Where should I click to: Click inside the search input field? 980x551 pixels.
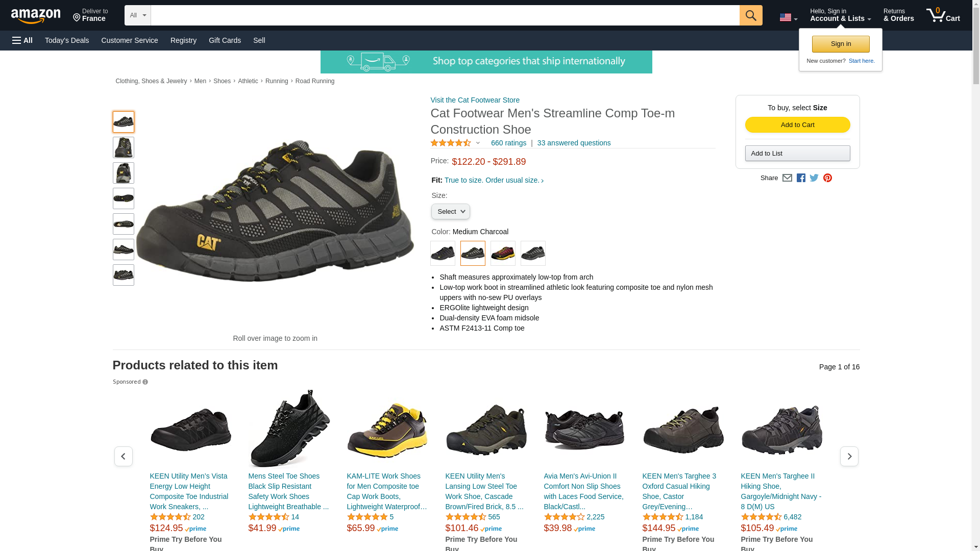[445, 15]
